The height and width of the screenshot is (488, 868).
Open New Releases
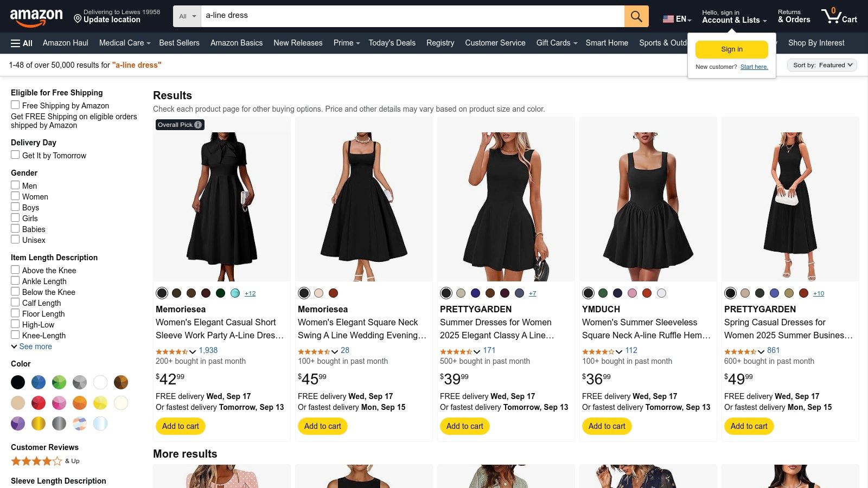(298, 43)
